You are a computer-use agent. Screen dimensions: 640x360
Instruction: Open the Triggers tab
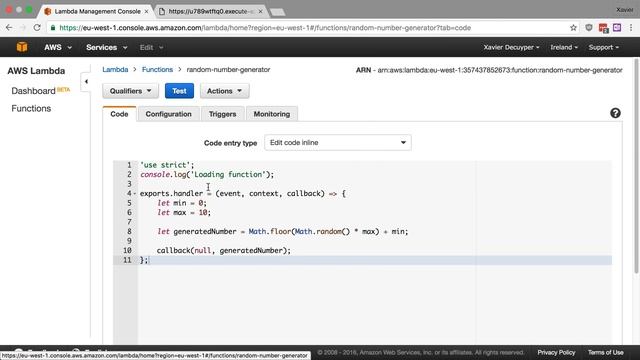(x=222, y=114)
